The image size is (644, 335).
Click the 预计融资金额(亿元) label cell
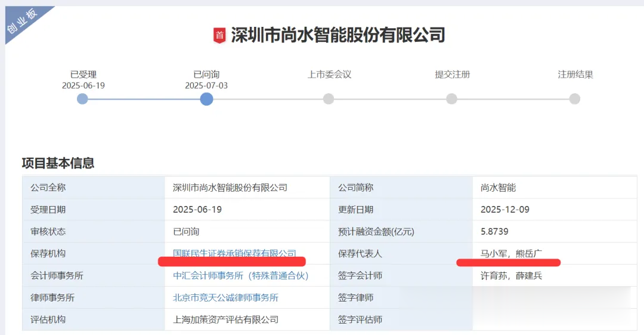(x=401, y=231)
